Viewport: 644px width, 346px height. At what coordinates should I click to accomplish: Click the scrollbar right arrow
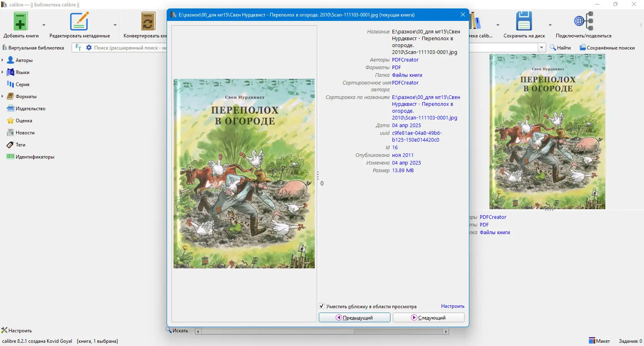click(x=446, y=332)
